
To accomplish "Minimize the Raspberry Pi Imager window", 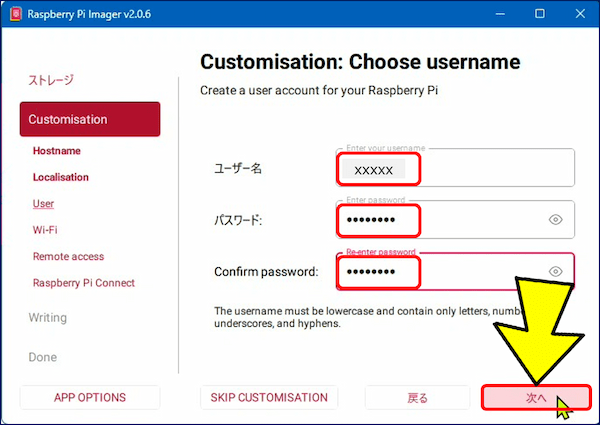I will pos(500,14).
